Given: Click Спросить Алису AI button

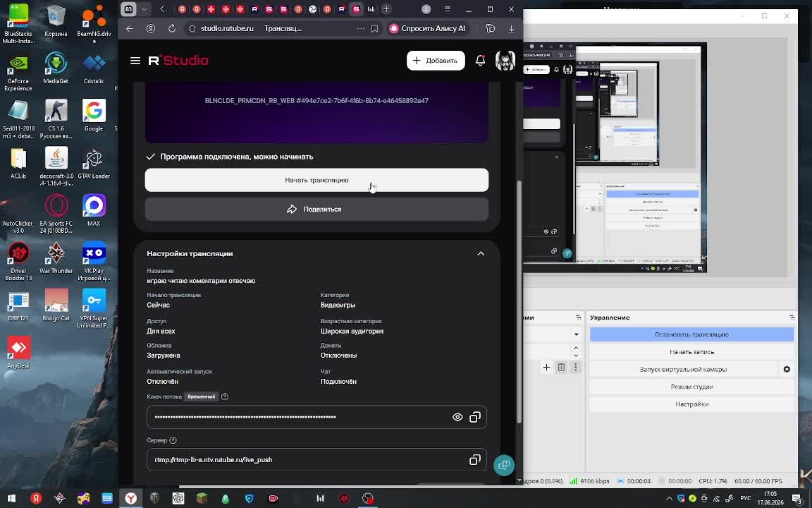Looking at the screenshot, I should point(428,28).
